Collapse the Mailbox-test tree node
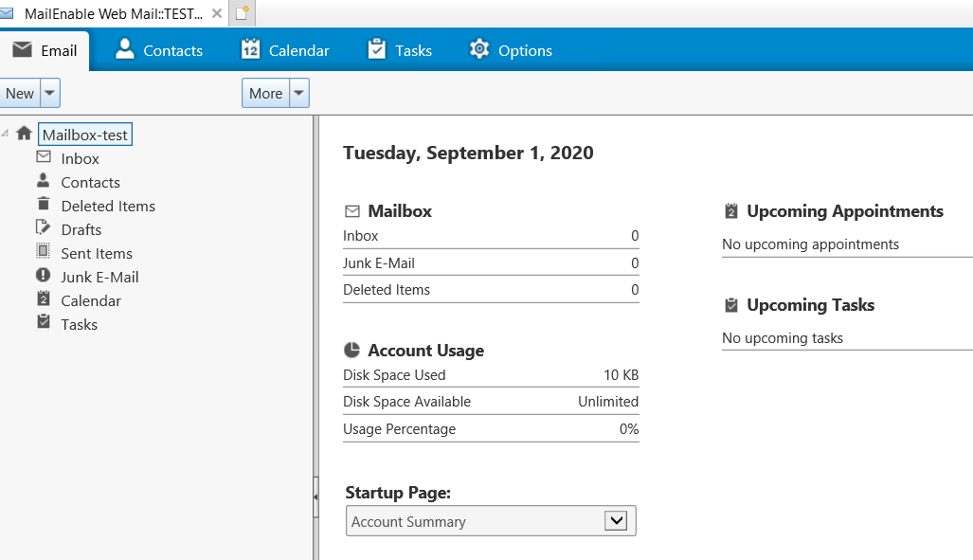The image size is (973, 560). (x=5, y=134)
